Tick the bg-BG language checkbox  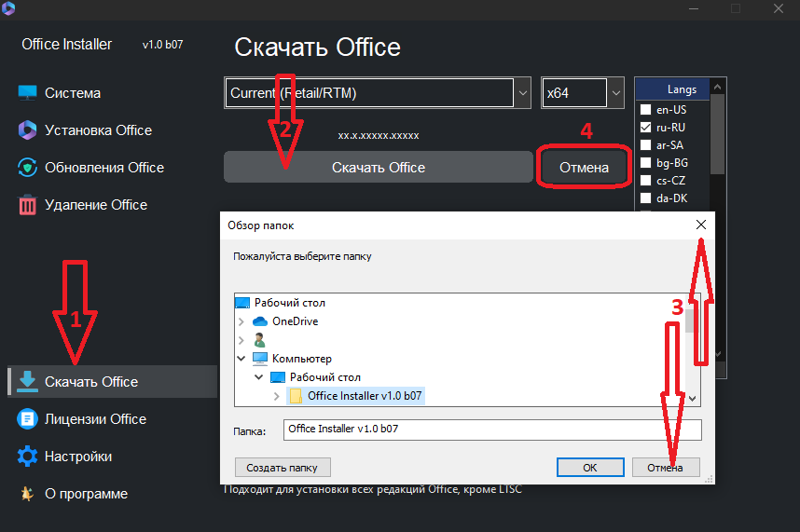tap(645, 163)
